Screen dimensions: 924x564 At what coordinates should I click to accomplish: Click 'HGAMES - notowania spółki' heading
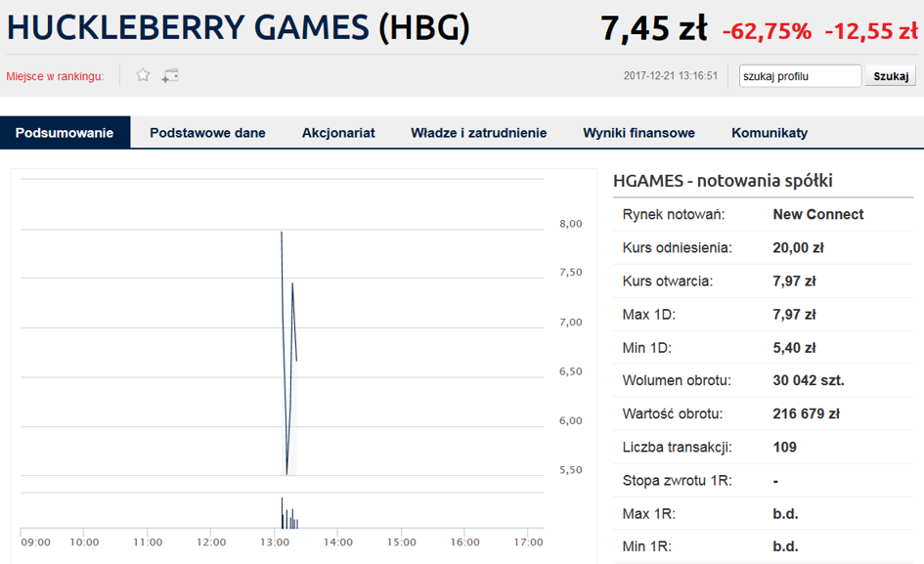point(723,180)
